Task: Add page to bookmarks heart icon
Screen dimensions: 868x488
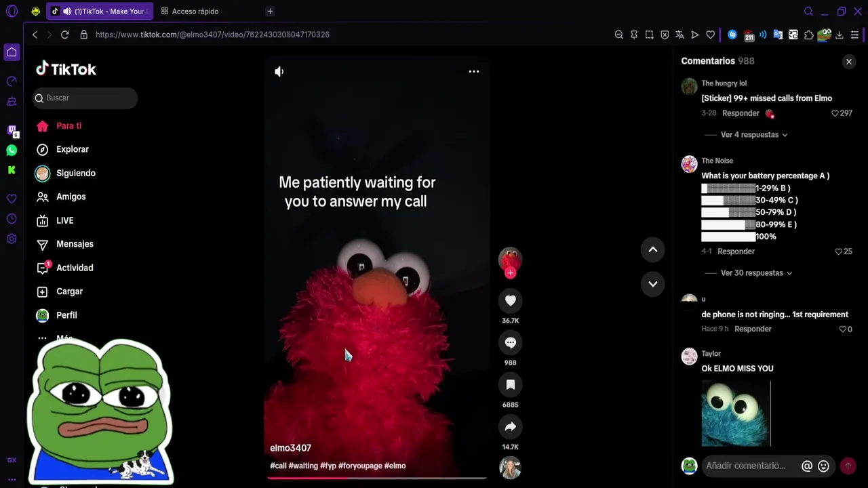Action: click(x=710, y=35)
